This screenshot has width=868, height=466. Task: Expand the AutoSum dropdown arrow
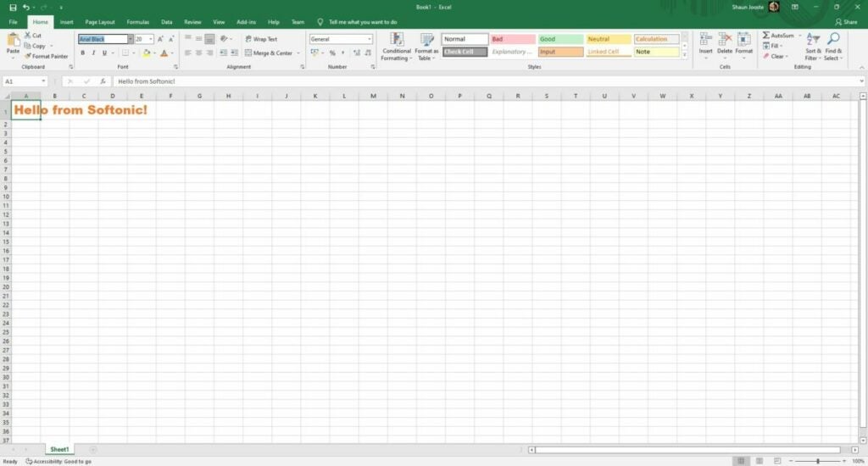tap(800, 35)
